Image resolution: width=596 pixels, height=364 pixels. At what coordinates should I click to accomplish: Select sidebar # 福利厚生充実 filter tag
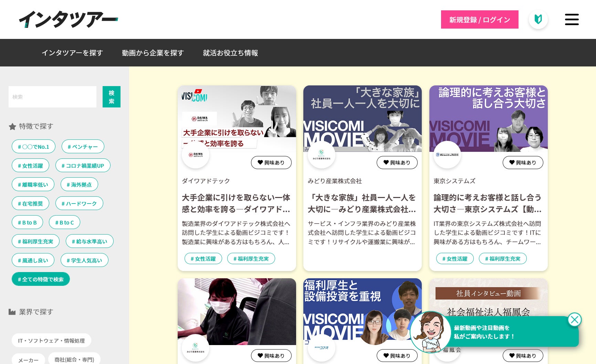[x=35, y=241]
